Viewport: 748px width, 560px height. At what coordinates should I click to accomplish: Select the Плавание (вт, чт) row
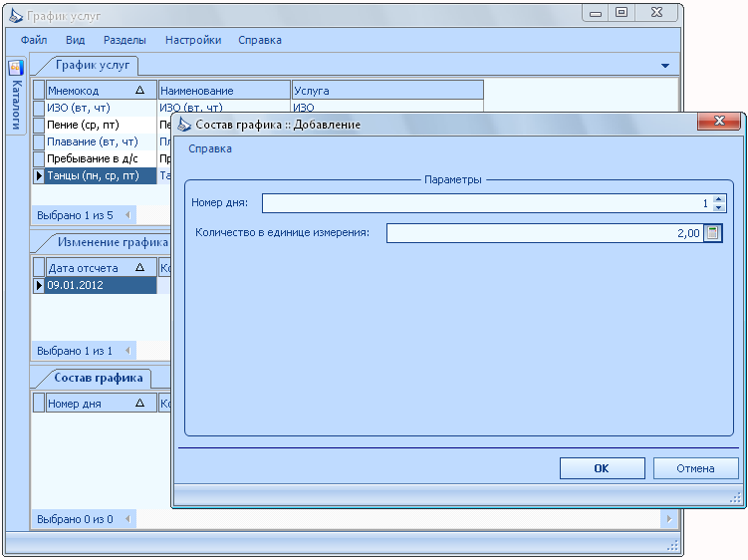tap(101, 141)
